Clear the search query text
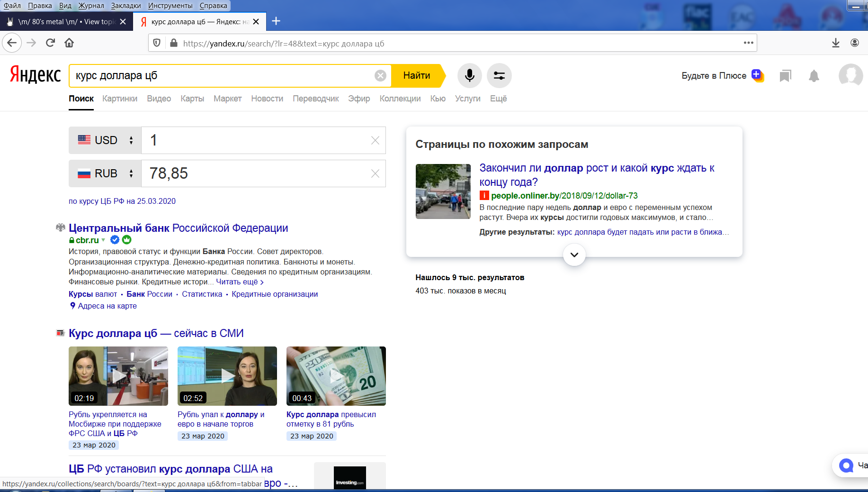The height and width of the screenshot is (492, 868). point(380,76)
